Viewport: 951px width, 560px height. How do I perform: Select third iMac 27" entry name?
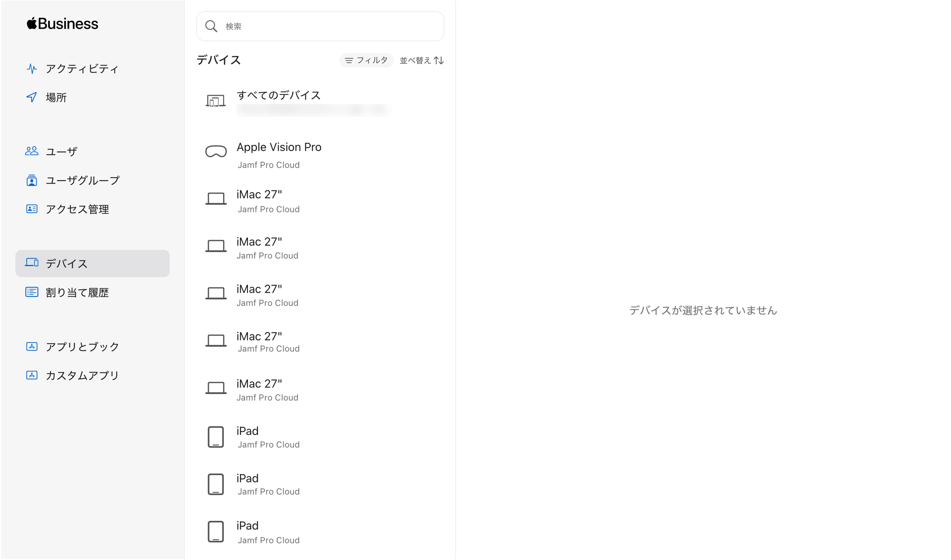pos(259,289)
